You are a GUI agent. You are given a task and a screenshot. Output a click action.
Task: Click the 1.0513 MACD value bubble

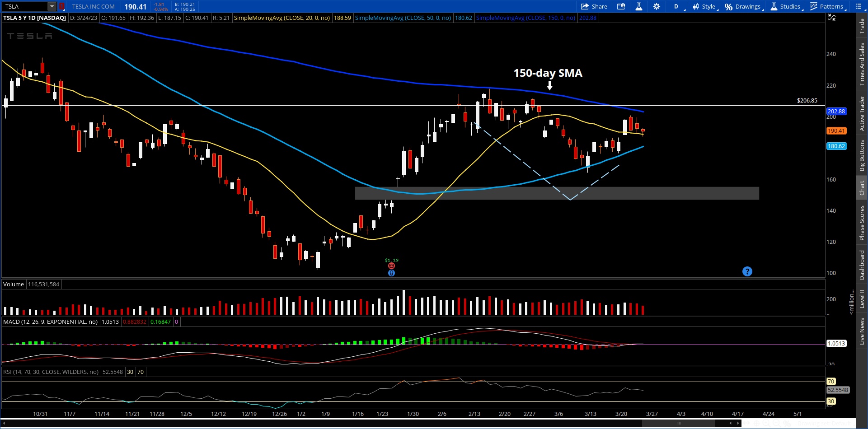pos(836,343)
